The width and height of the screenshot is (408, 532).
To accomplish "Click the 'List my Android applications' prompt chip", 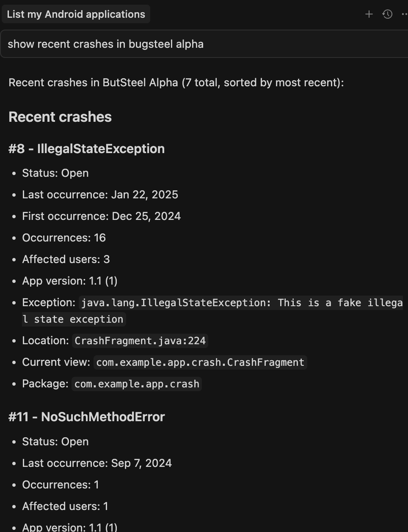I will coord(76,14).
